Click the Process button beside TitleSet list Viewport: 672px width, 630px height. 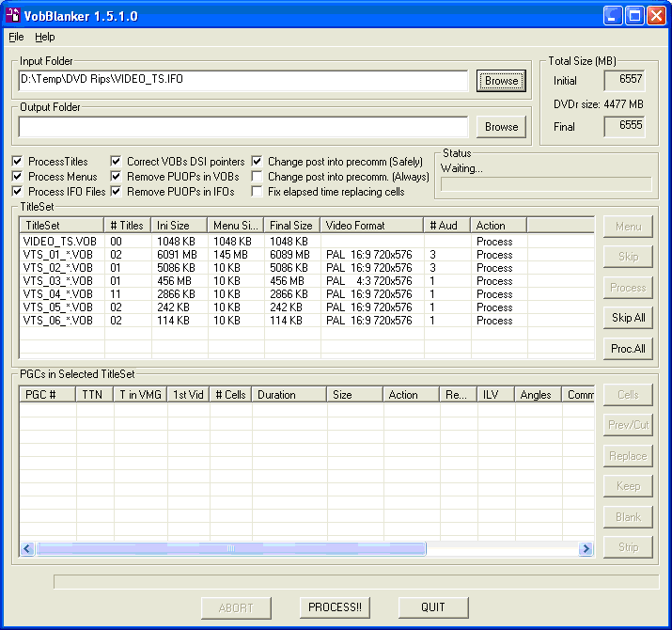point(628,288)
